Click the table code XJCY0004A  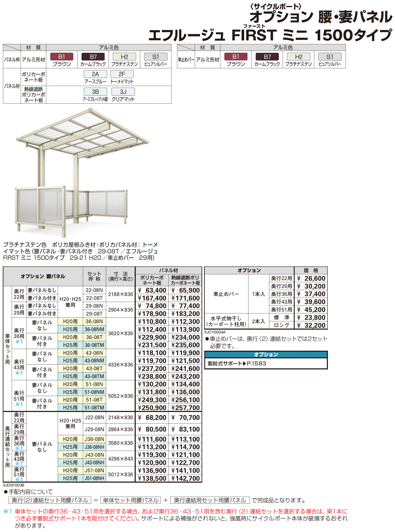tap(215, 332)
